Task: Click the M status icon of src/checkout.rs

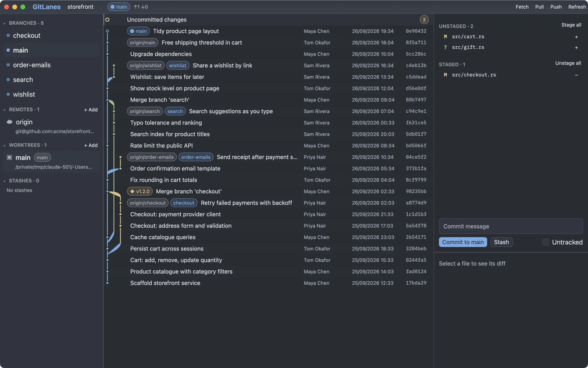Action: (445, 75)
